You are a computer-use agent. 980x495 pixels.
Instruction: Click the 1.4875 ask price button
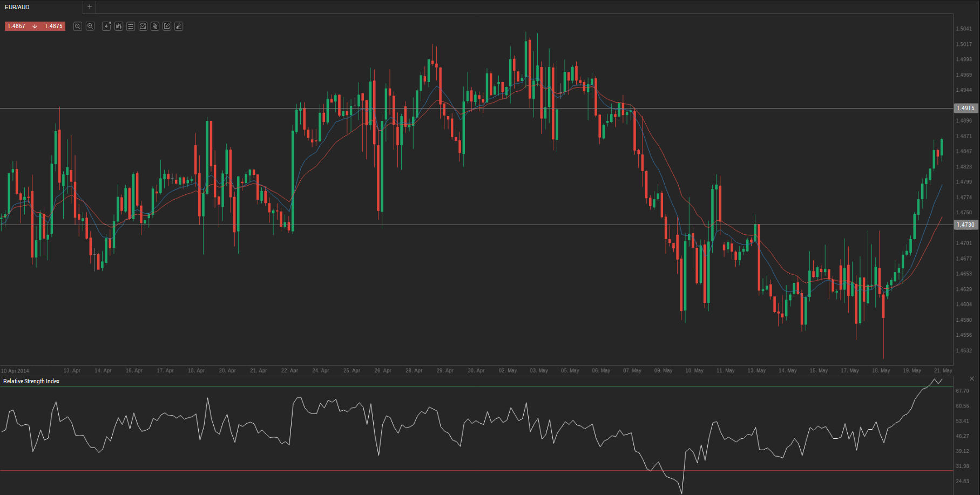coord(53,26)
